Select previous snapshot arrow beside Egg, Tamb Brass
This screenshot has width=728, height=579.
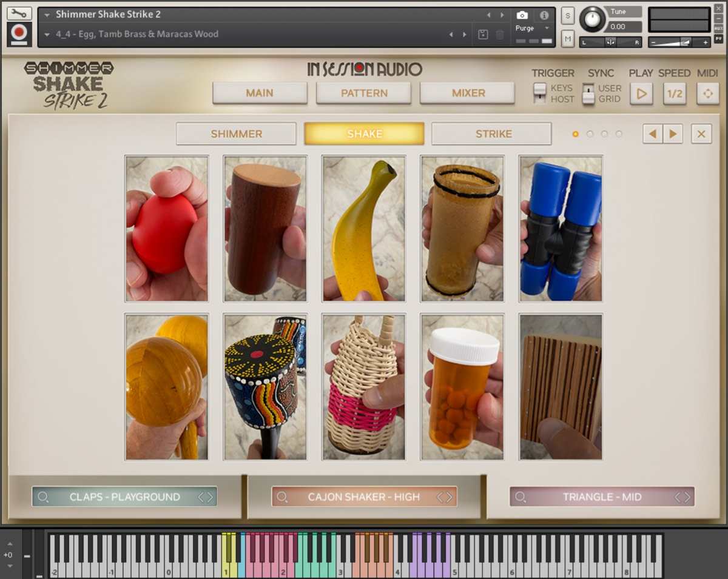click(451, 35)
